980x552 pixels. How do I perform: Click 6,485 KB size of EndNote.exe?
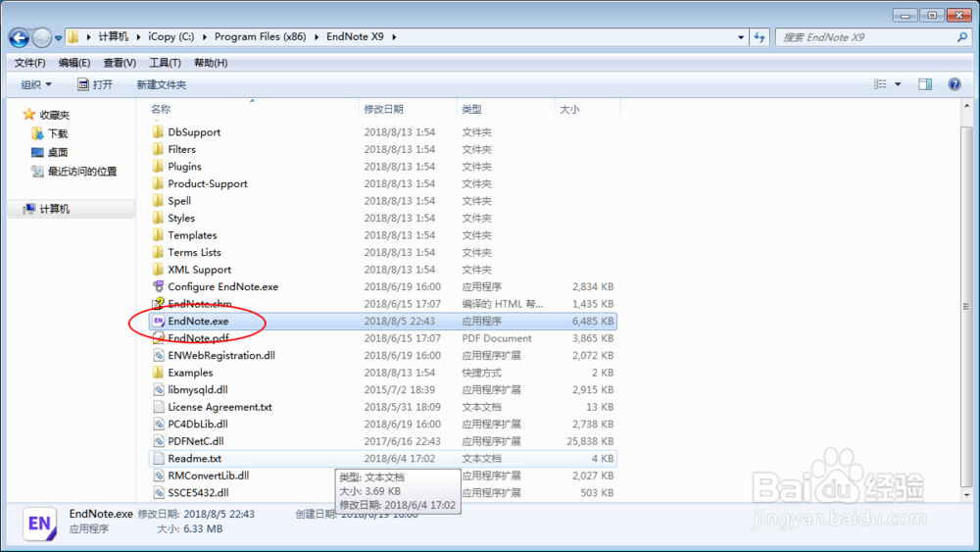point(593,321)
